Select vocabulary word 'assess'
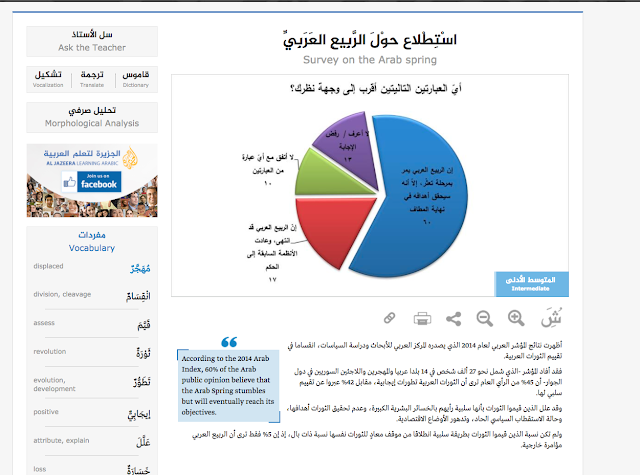Image resolution: width=640 pixels, height=475 pixels. (44, 323)
